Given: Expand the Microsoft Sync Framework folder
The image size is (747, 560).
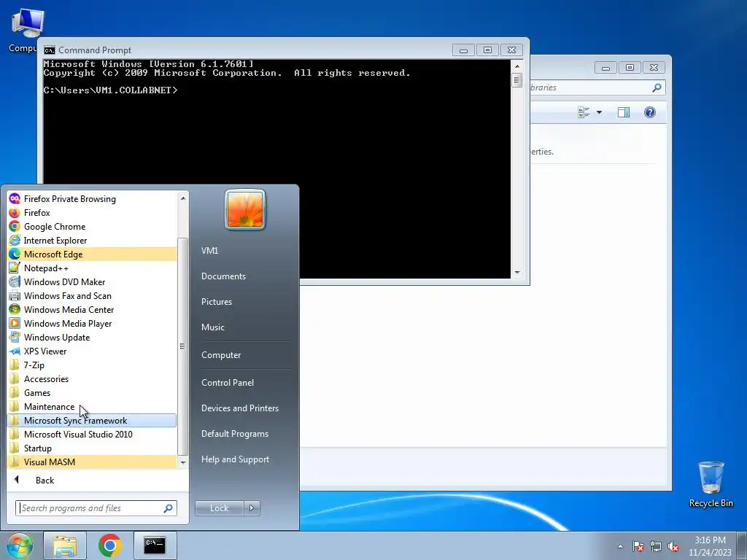Looking at the screenshot, I should click(x=92, y=421).
